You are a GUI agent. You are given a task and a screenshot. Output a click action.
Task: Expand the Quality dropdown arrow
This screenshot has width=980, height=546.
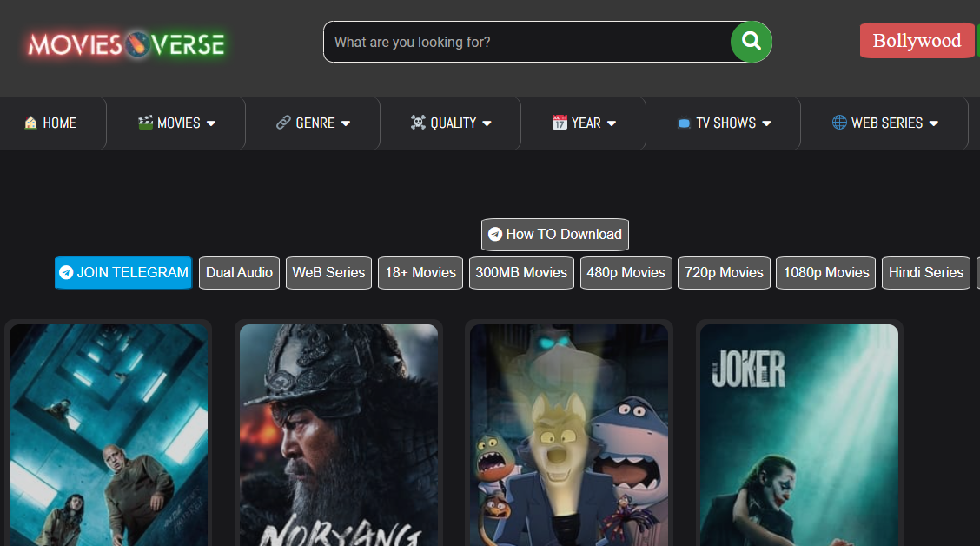487,123
